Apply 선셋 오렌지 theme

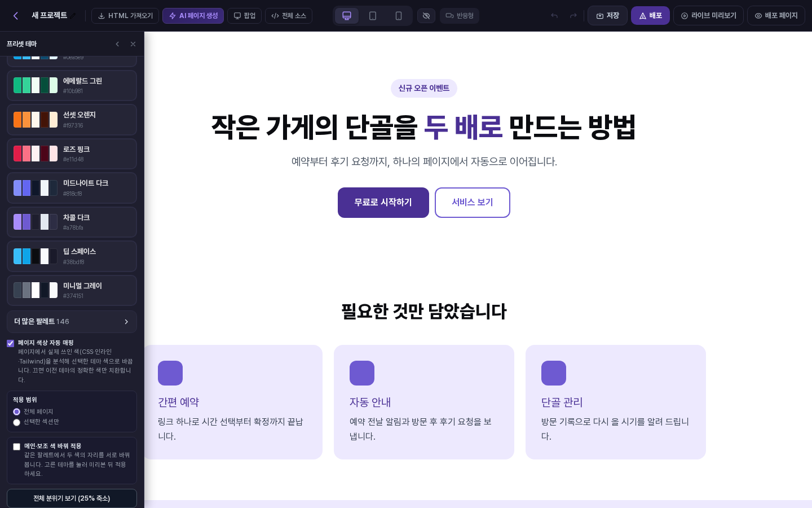(72, 120)
